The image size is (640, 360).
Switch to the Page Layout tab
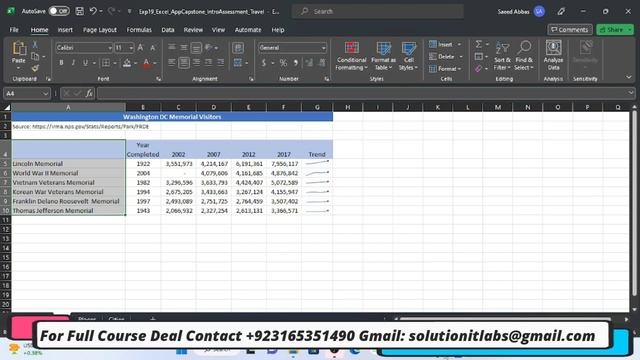point(100,30)
